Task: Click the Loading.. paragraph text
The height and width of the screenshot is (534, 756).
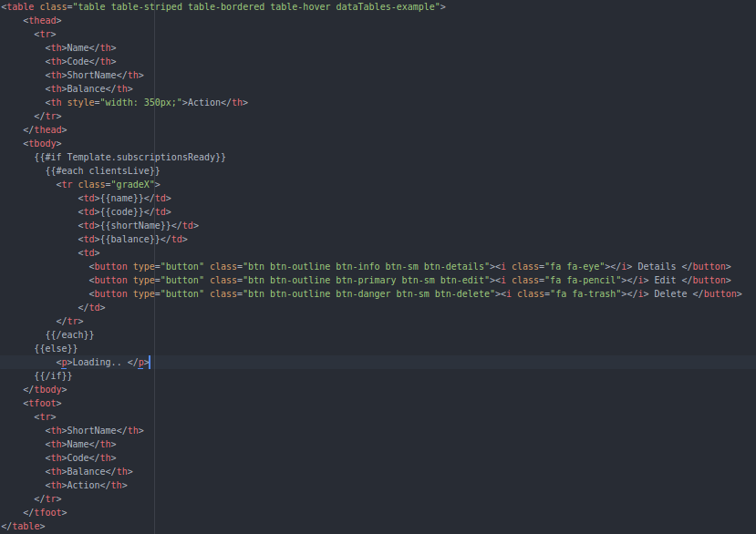Action: pyautogui.click(x=97, y=362)
